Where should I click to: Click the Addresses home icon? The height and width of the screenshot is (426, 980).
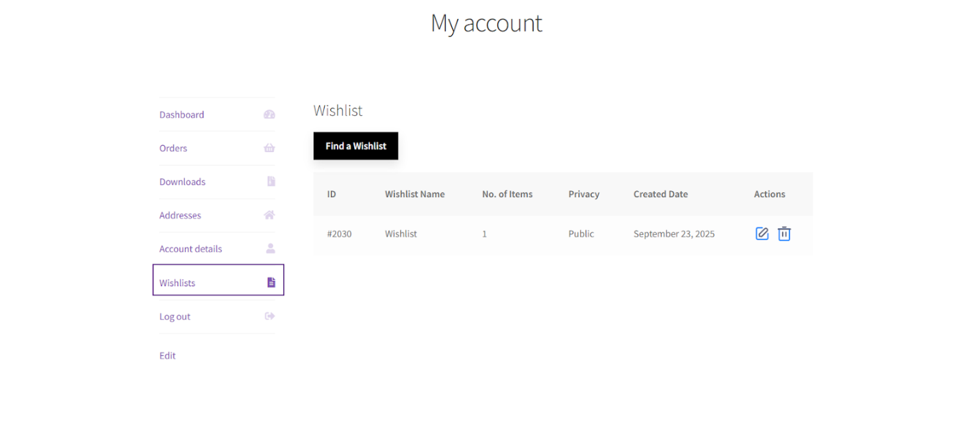pyautogui.click(x=269, y=215)
